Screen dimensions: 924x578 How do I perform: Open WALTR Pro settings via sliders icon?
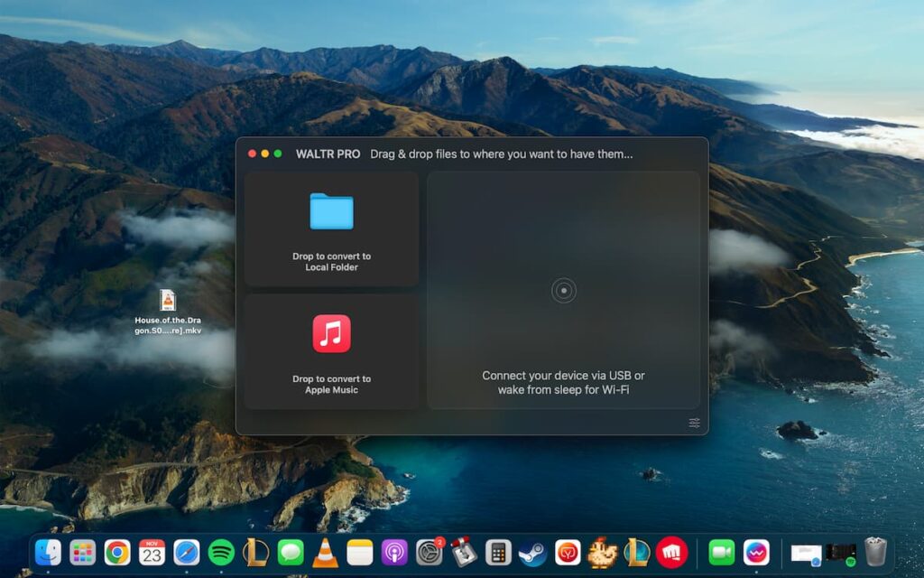tap(694, 423)
